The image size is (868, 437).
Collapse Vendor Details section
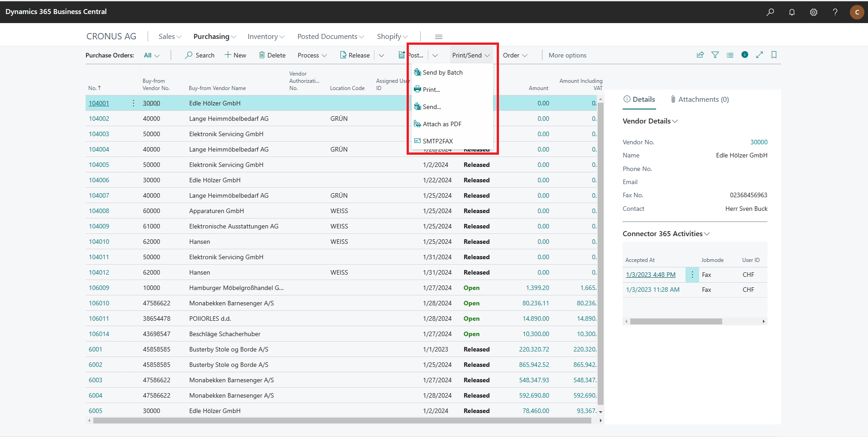pos(650,121)
